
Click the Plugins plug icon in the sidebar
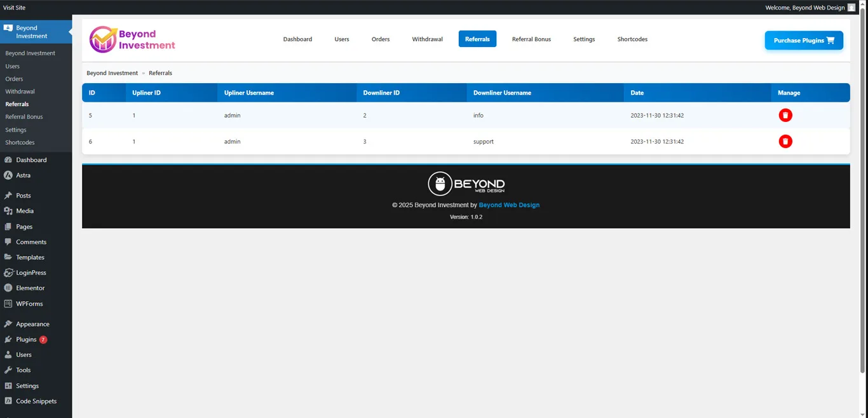(x=8, y=339)
